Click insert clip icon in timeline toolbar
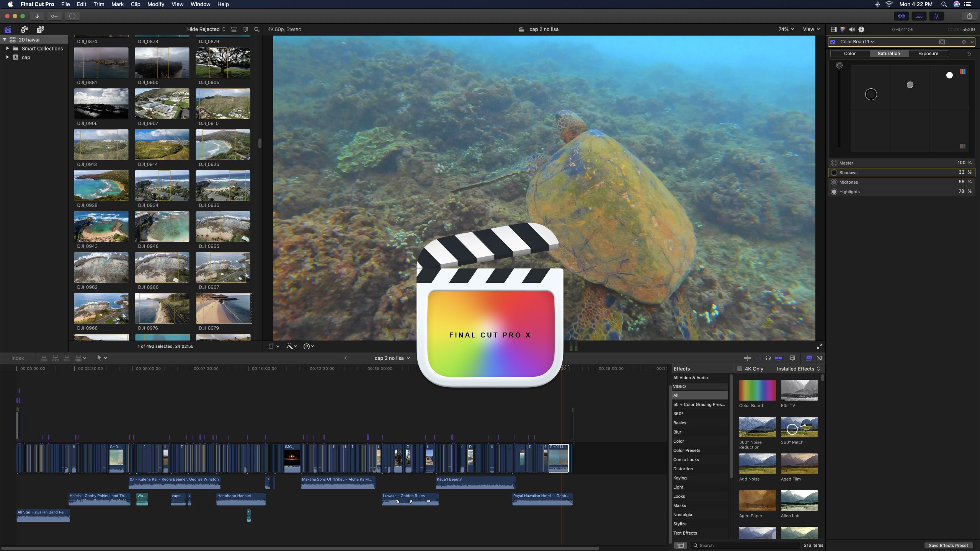980x551 pixels. 56,358
